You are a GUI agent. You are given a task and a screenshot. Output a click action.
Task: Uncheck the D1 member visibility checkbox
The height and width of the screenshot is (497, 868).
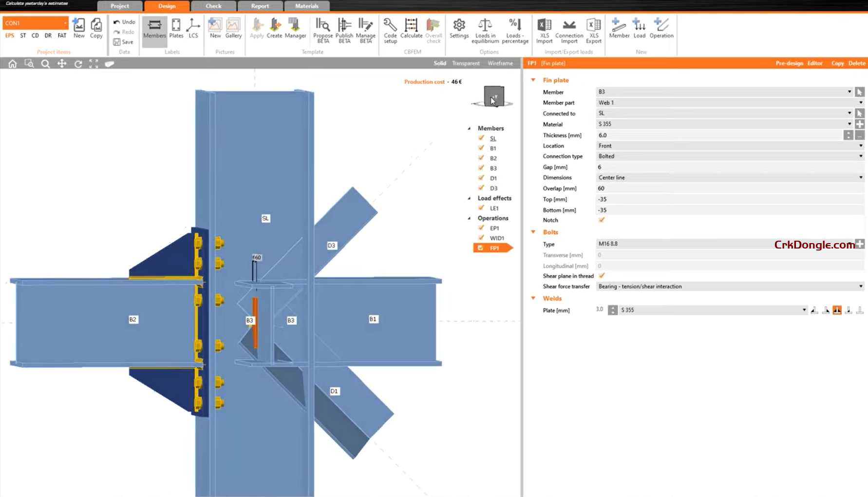[481, 178]
